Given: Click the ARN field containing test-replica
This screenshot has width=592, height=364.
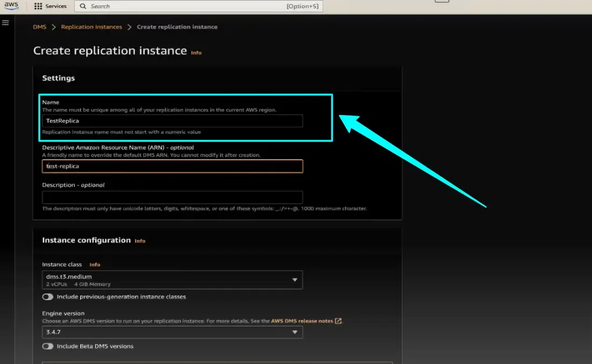Looking at the screenshot, I should point(172,166).
